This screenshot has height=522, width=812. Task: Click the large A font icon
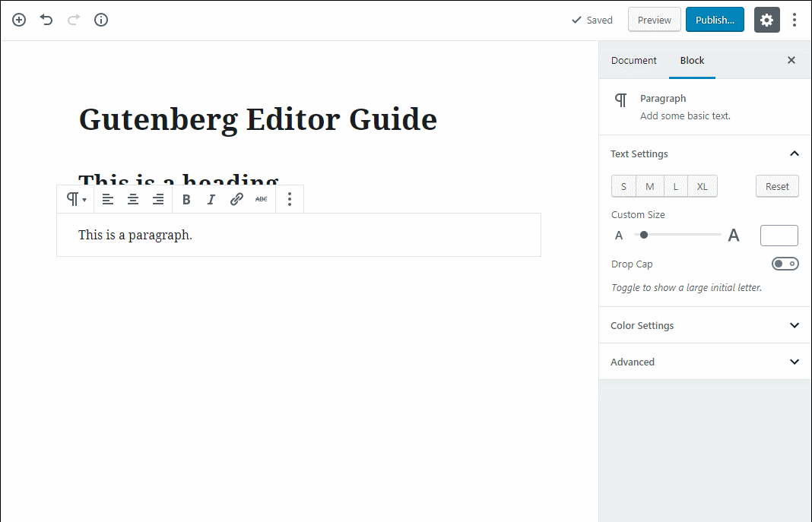(734, 236)
